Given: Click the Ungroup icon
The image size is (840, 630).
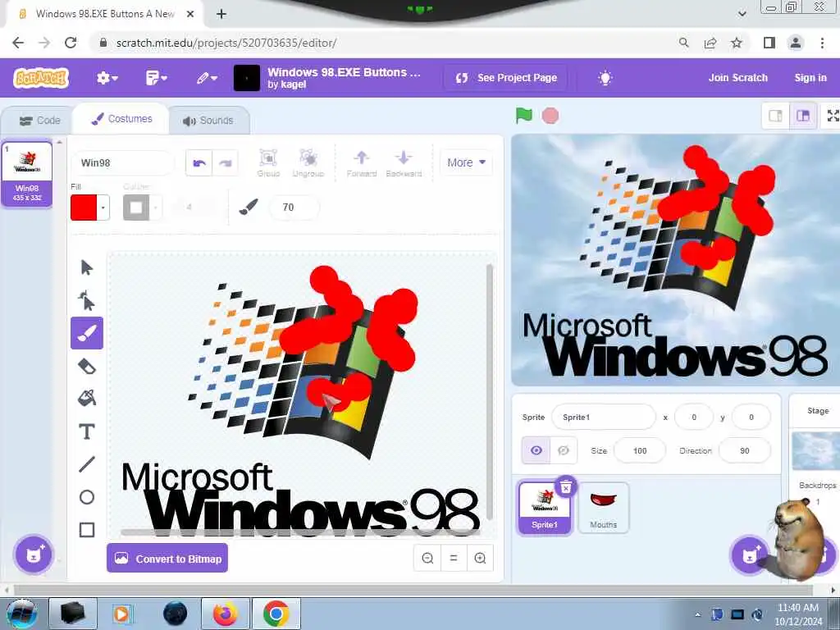Looking at the screenshot, I should pos(308,163).
